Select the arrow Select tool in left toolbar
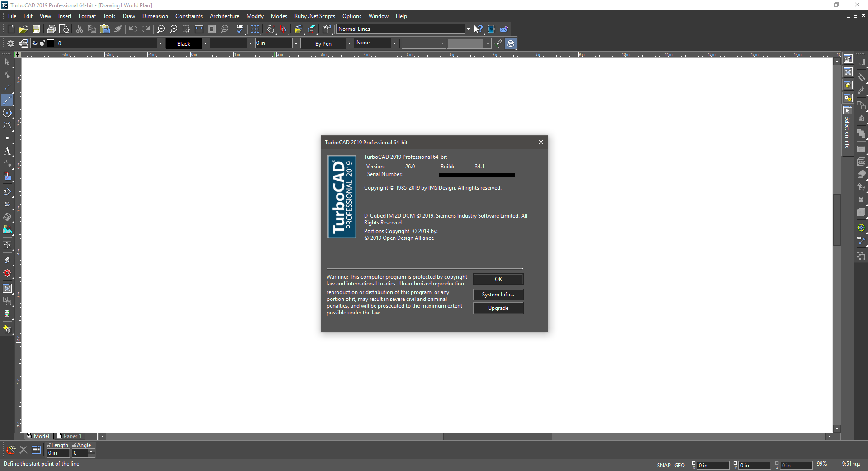Viewport: 868px width, 471px height. click(7, 62)
